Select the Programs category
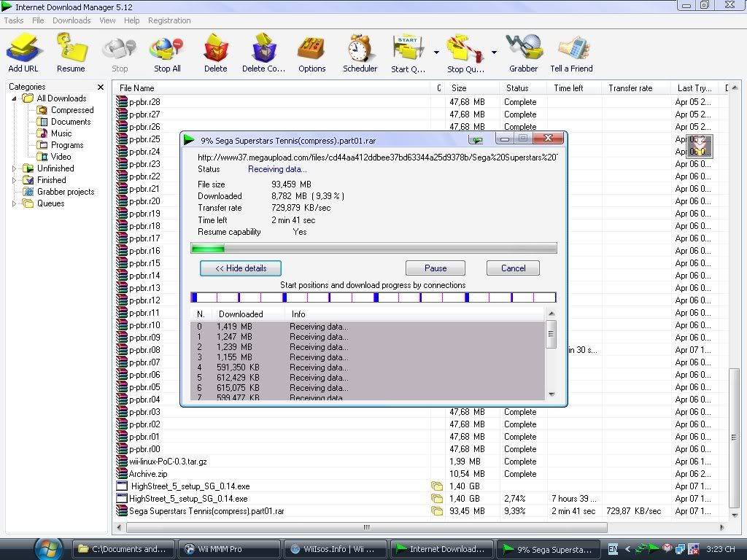Image resolution: width=747 pixels, height=560 pixels. coord(60,145)
